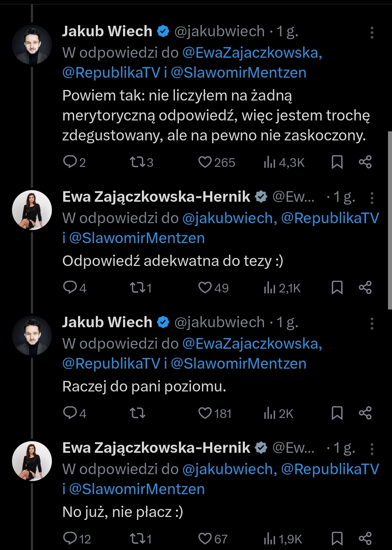This screenshot has width=392, height=550.
Task: Retweet the "Raczej do pani poziomu" tweet
Action: [x=138, y=413]
